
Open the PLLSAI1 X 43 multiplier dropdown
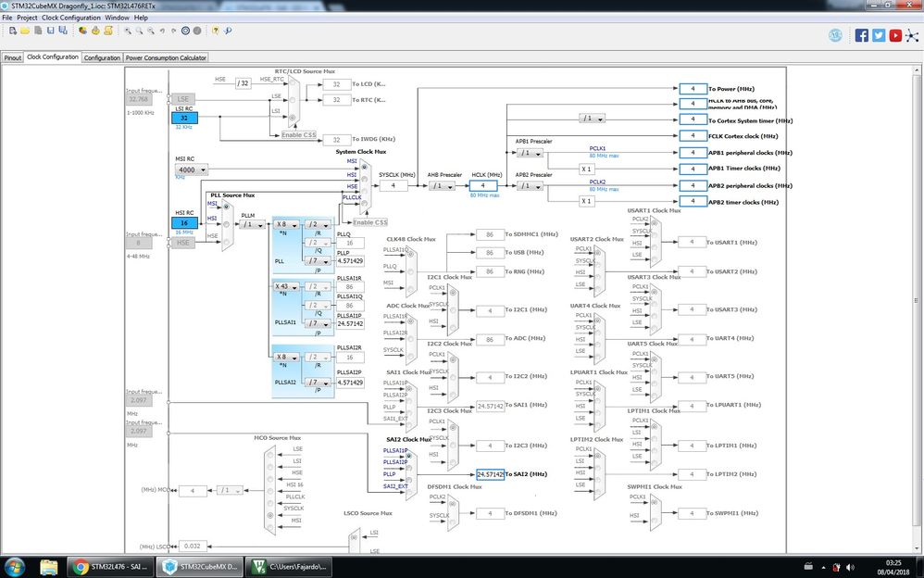[287, 286]
